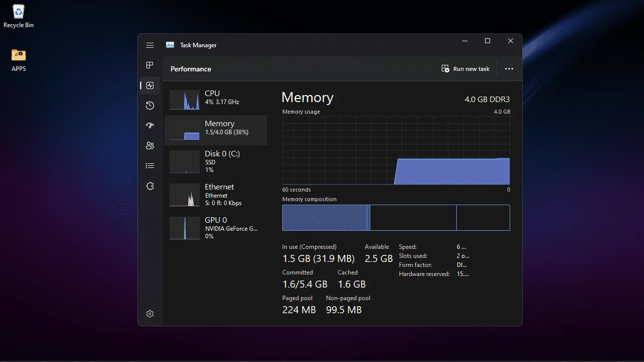Open the Recycle Bin desktop icon
This screenshot has width=644, height=362.
[19, 16]
